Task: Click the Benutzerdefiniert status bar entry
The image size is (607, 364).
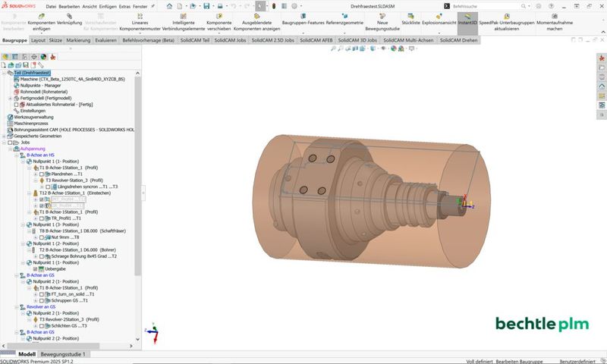Action: point(577,361)
